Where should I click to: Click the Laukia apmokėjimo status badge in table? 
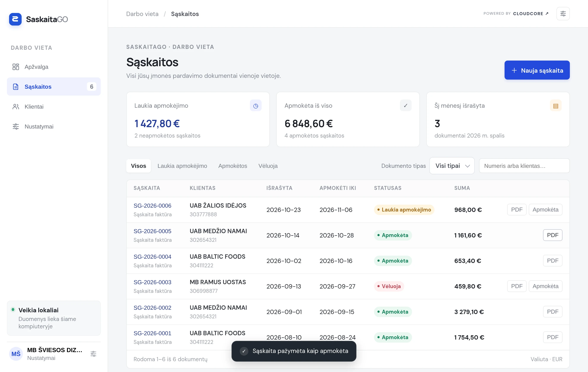point(404,210)
